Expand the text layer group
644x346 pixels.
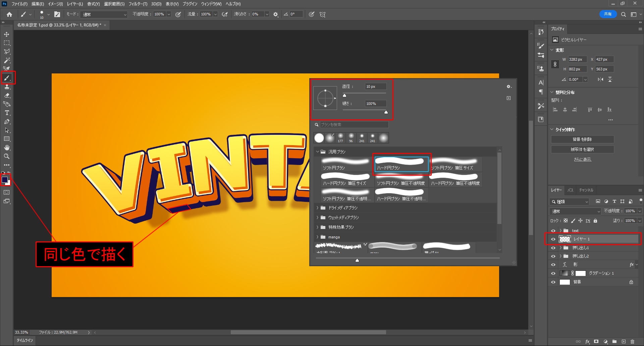560,231
